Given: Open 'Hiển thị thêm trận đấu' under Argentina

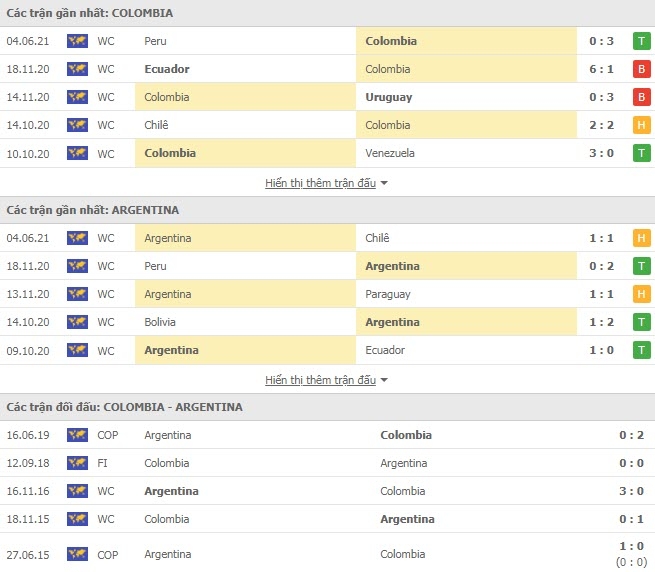Looking at the screenshot, I should pos(320,380).
